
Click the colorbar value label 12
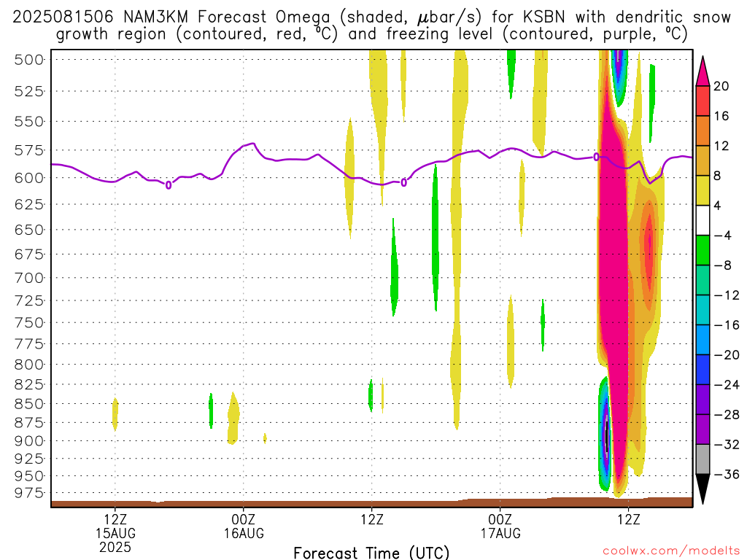coord(721,146)
